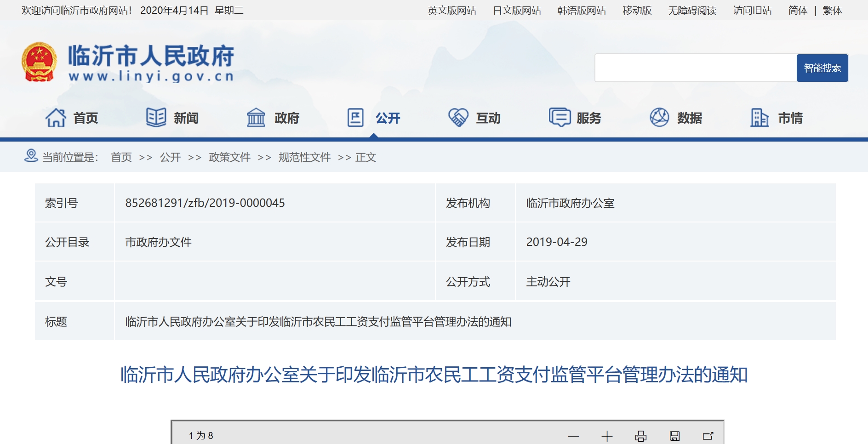Click the 公开方式 label cell

(475, 281)
